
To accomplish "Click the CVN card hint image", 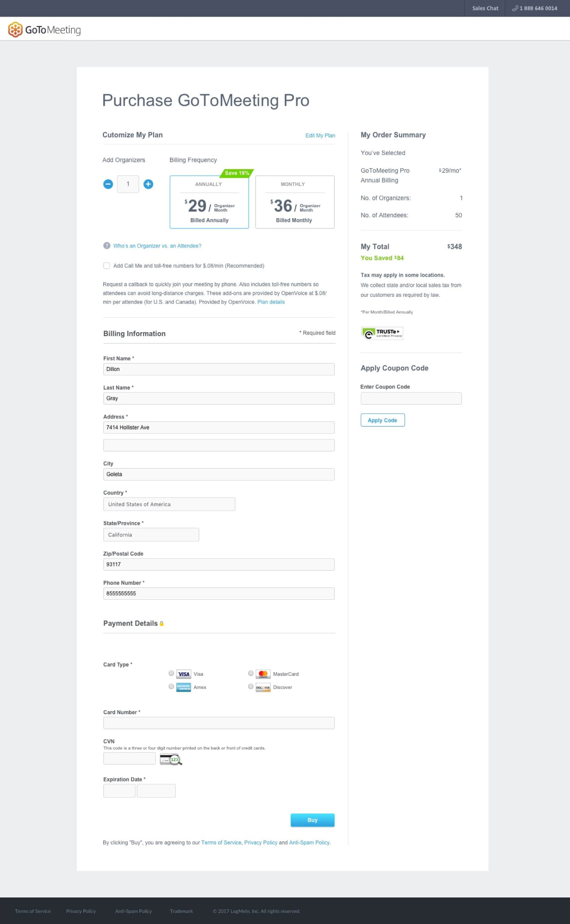I will pos(171,759).
